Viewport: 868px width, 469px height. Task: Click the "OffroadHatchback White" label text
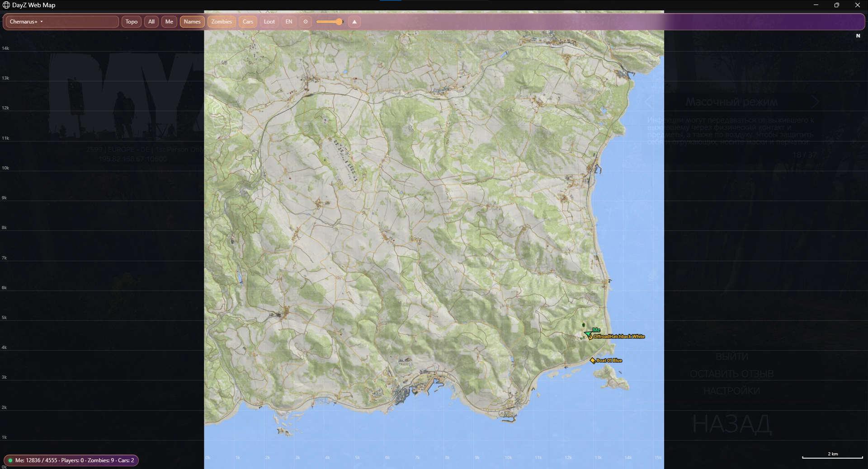(x=619, y=337)
